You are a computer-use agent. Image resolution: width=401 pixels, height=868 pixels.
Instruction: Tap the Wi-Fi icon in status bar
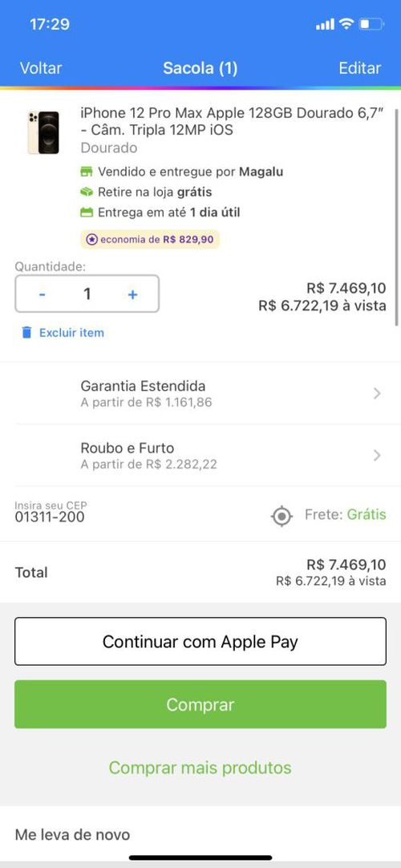pyautogui.click(x=346, y=24)
